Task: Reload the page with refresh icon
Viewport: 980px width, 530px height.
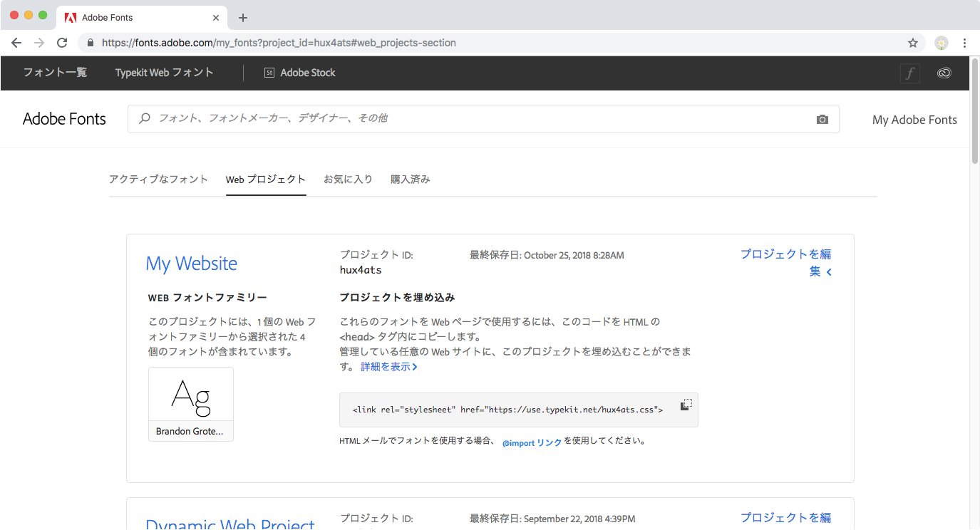Action: click(62, 43)
